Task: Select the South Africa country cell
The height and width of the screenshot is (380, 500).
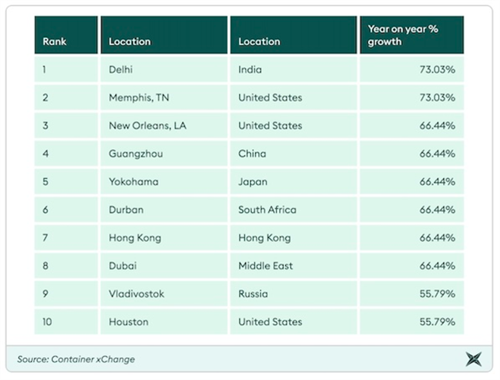Action: point(293,209)
